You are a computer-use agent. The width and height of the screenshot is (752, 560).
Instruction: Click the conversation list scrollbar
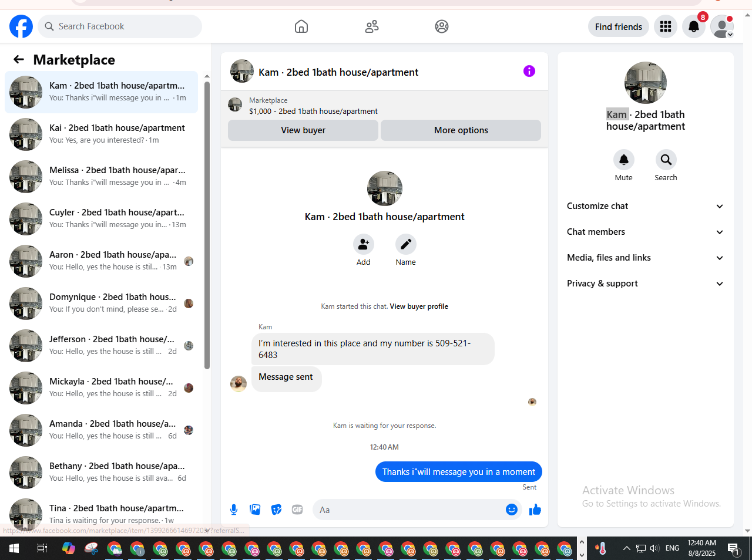(x=207, y=225)
